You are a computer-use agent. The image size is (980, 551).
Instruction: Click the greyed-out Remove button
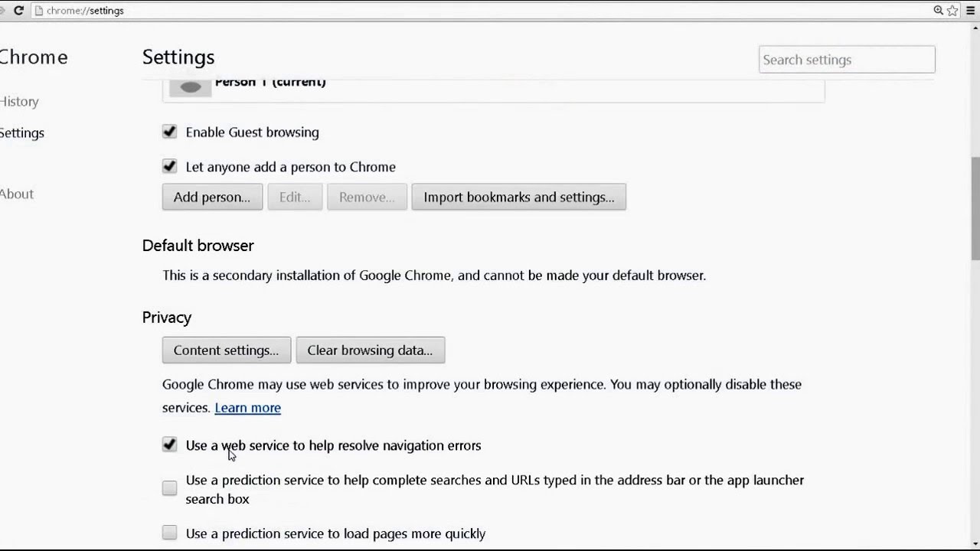367,197
